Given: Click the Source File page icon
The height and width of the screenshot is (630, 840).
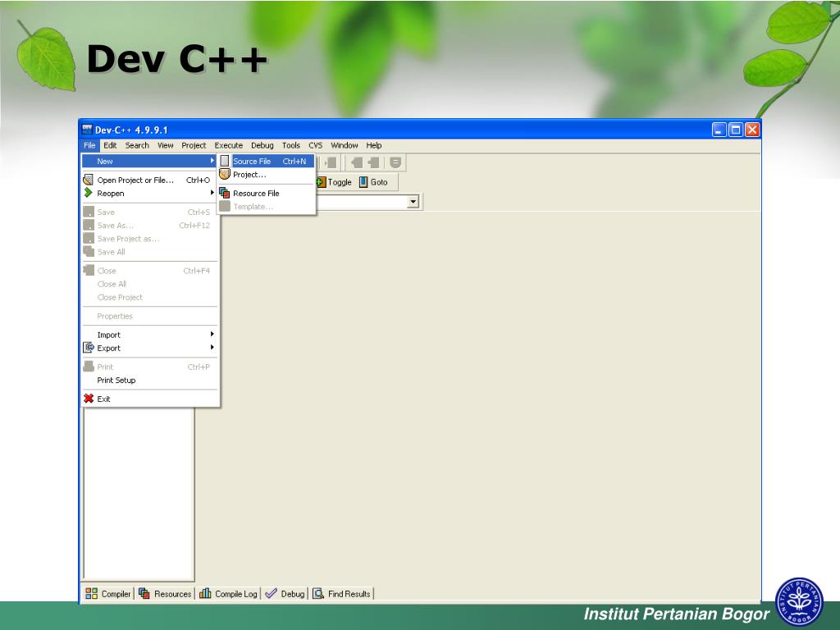Looking at the screenshot, I should pos(225,161).
